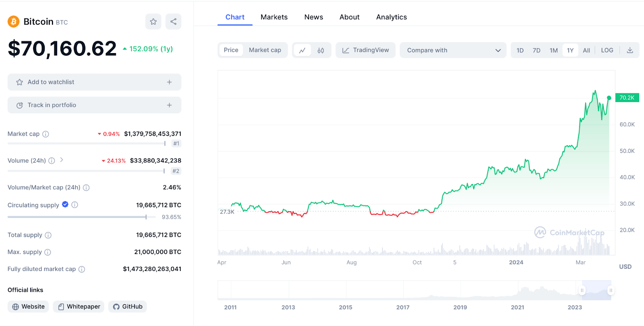Screen dimensions: 644x326
Task: Set chart range to 7D
Action: click(x=537, y=50)
